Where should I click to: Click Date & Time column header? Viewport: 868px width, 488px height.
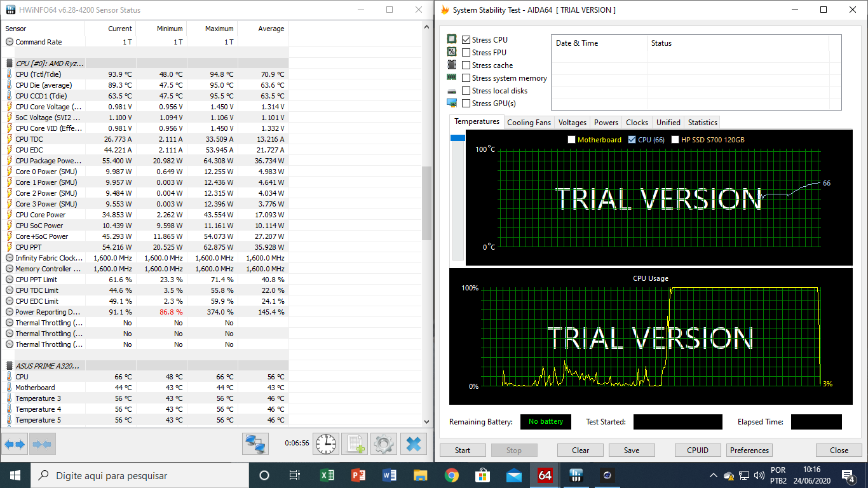[x=599, y=43]
